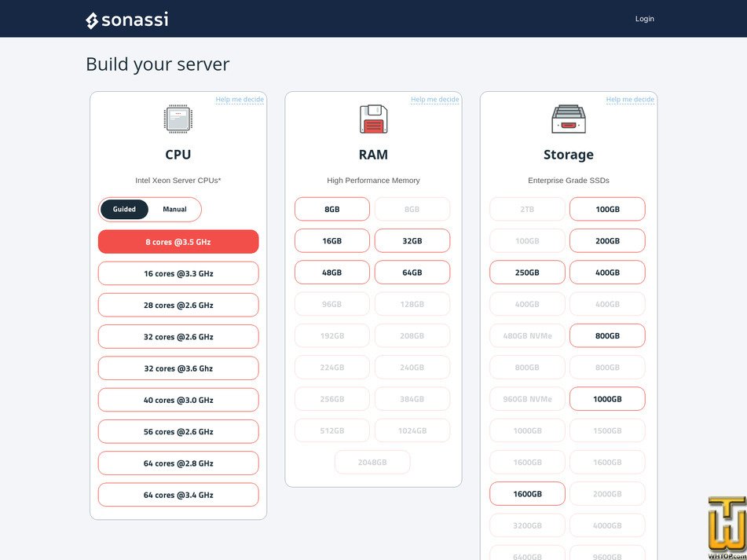Click the greyed-out 480GB NVMe storage option
The width and height of the screenshot is (747, 560).
tap(527, 335)
